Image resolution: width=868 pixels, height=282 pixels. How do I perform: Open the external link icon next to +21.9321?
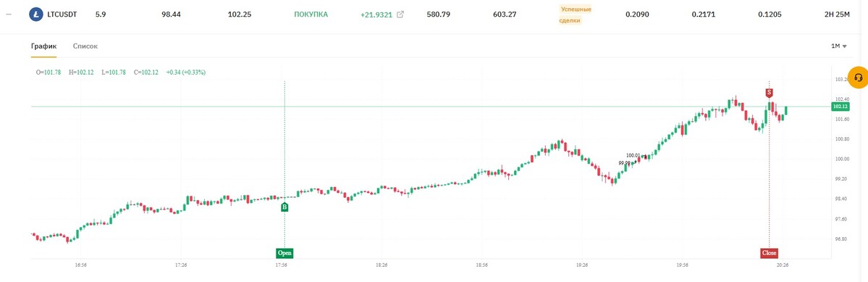coord(401,15)
